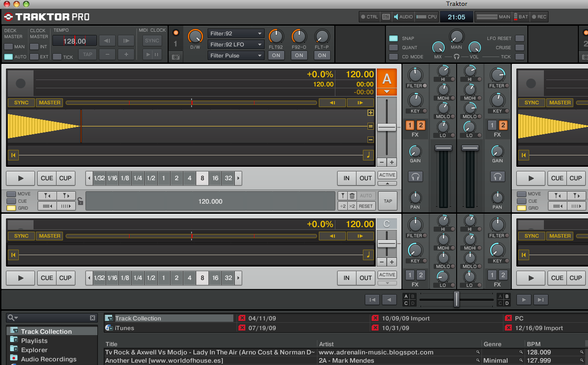Select the iTunes source in the browser

tap(124, 328)
